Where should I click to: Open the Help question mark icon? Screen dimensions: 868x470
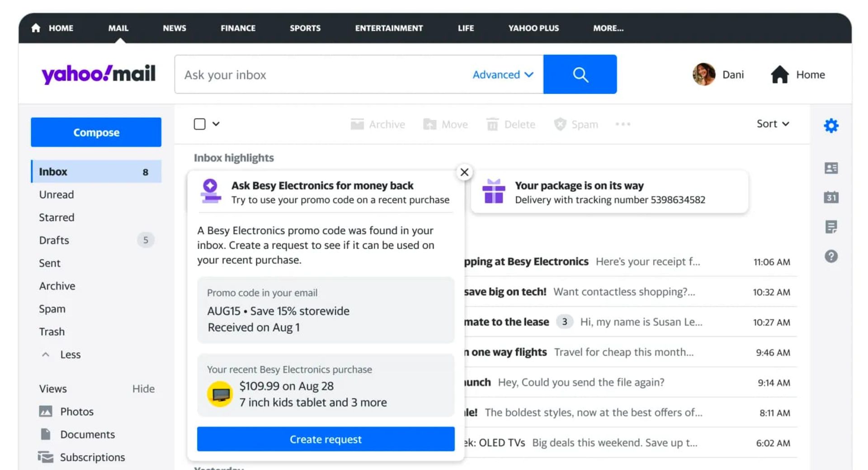click(x=832, y=256)
